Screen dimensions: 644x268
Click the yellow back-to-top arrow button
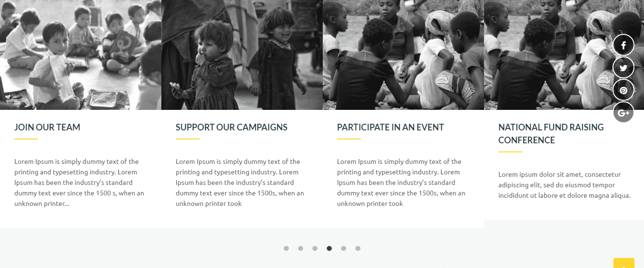tap(624, 263)
